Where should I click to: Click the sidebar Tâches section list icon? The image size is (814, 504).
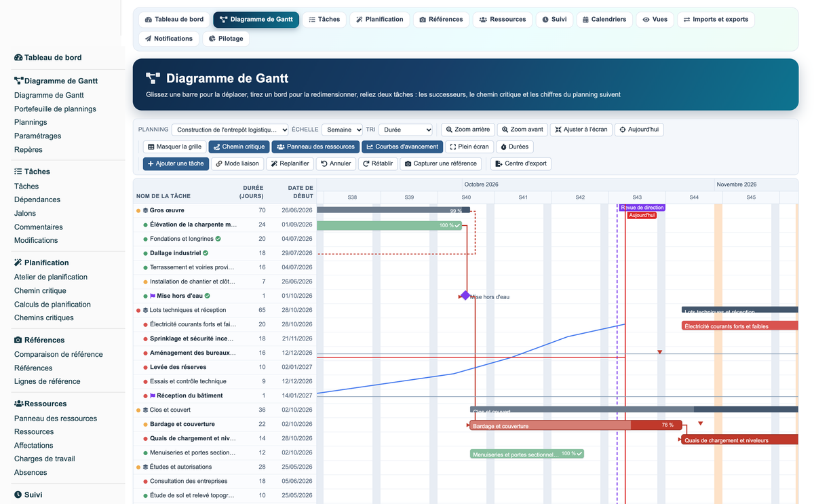18,172
